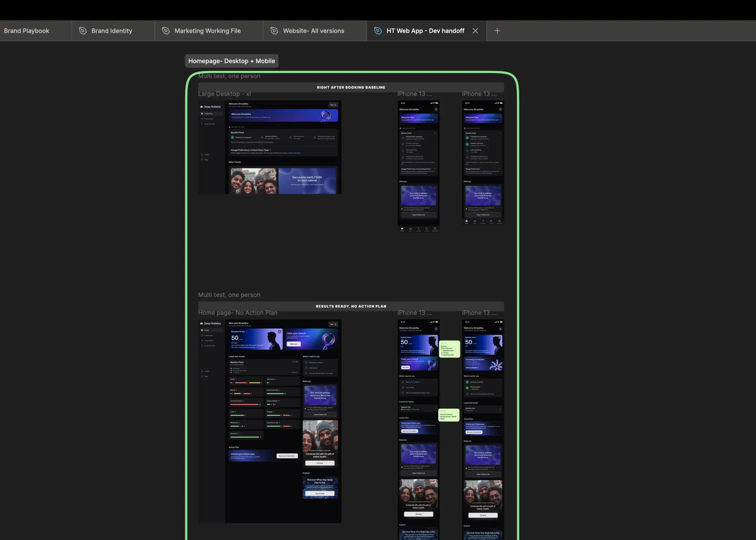Click the Heart category chevron in results grid
This screenshot has height=540, width=756.
tap(237, 379)
